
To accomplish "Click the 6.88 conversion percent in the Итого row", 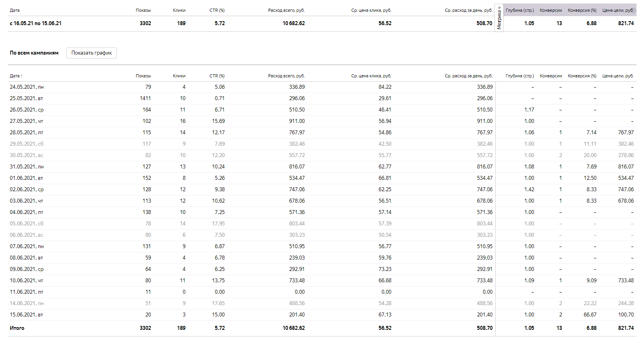I will pos(591,328).
